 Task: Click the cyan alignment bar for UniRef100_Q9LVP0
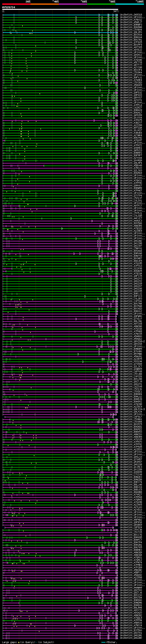(60, 32)
